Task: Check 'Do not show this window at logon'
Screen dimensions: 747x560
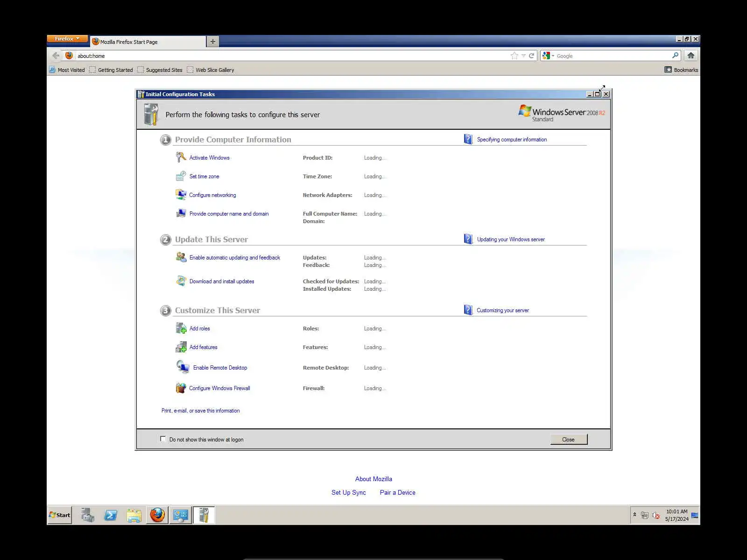Action: click(x=163, y=439)
